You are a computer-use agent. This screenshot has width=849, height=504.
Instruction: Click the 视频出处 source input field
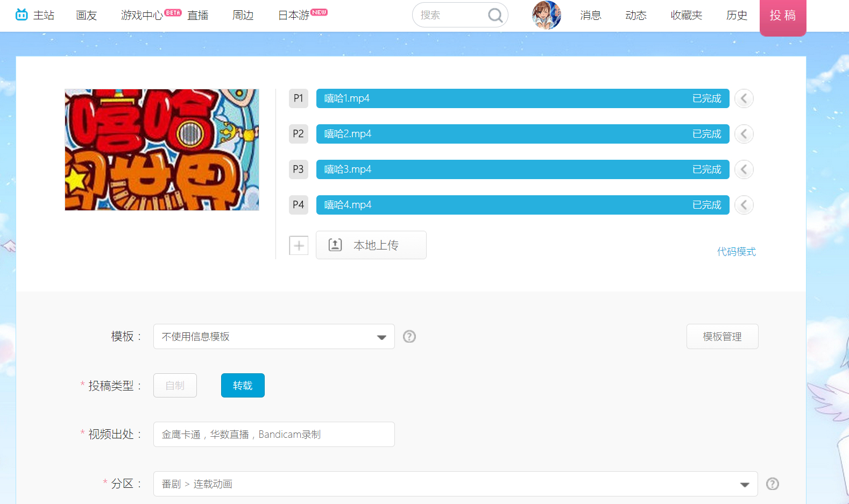pos(274,434)
